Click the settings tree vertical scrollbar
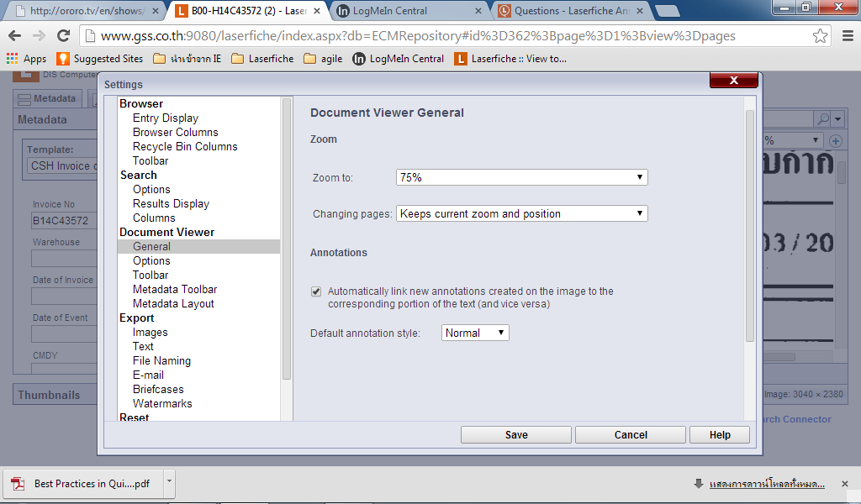Viewport: 861px width, 504px height. [286, 239]
